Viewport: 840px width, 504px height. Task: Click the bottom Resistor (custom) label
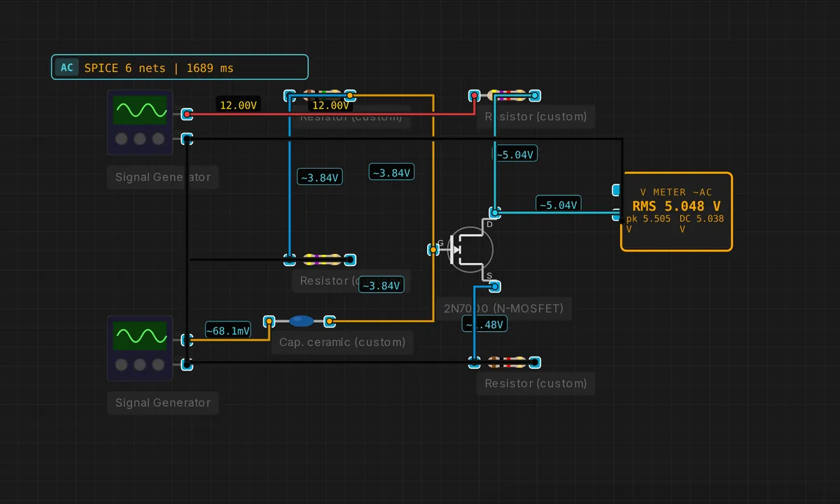coord(536,384)
